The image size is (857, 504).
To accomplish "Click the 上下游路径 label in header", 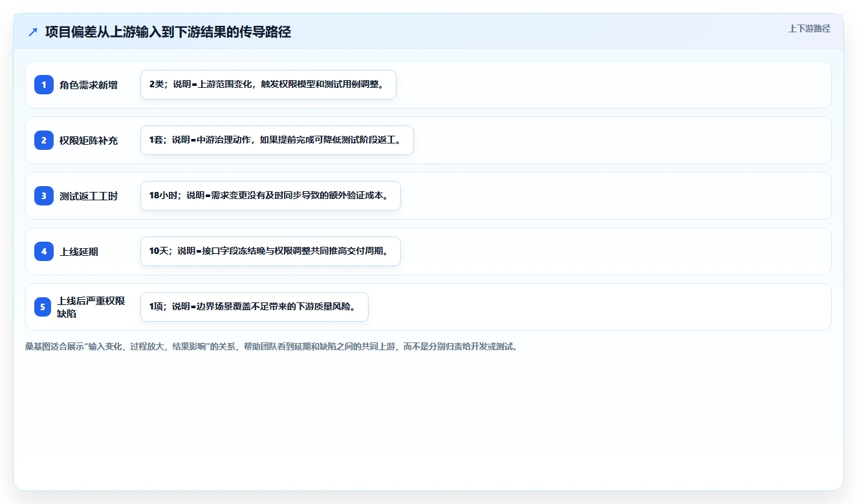I will pyautogui.click(x=809, y=29).
